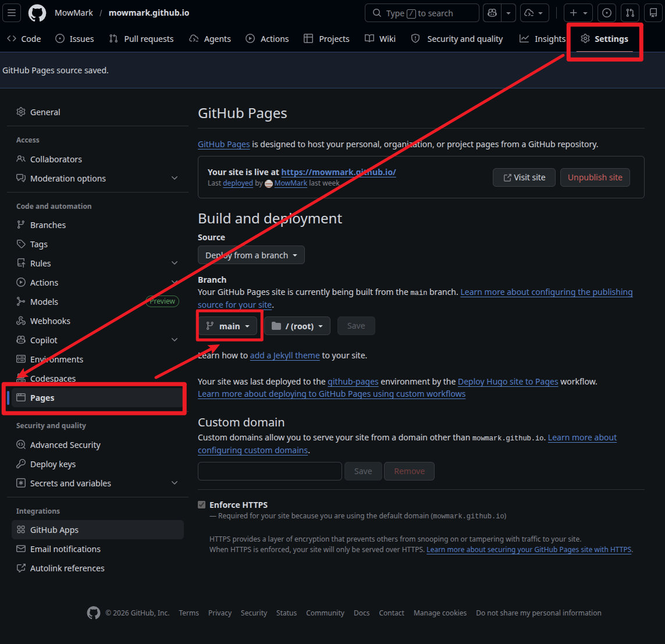Click the footer GitHub logo icon
This screenshot has width=665, height=644.
pyautogui.click(x=93, y=613)
